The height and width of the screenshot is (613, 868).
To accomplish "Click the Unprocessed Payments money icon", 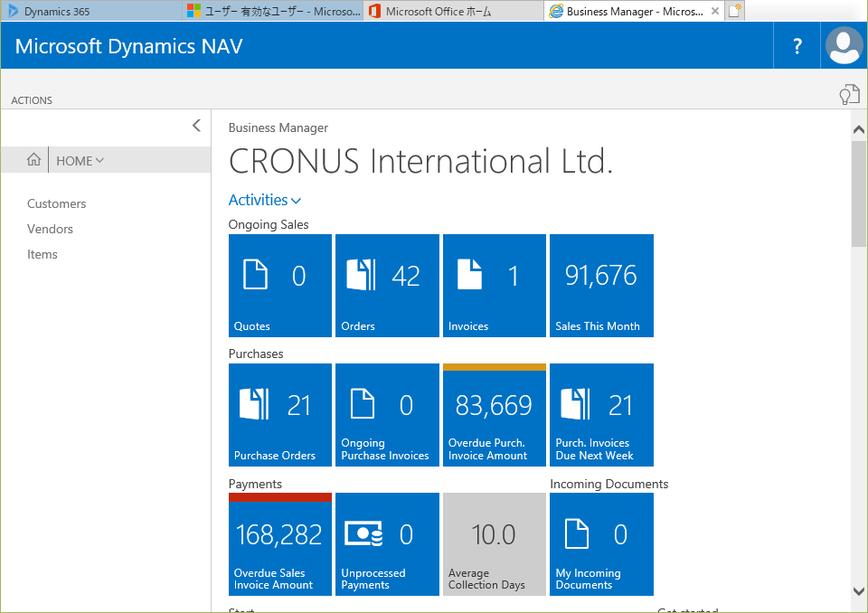I will (x=363, y=533).
